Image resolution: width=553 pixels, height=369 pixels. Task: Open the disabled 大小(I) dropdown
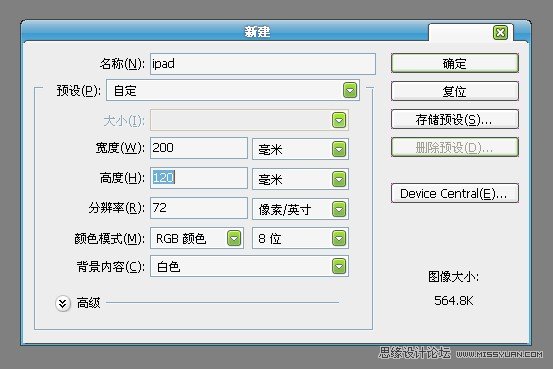(x=249, y=120)
